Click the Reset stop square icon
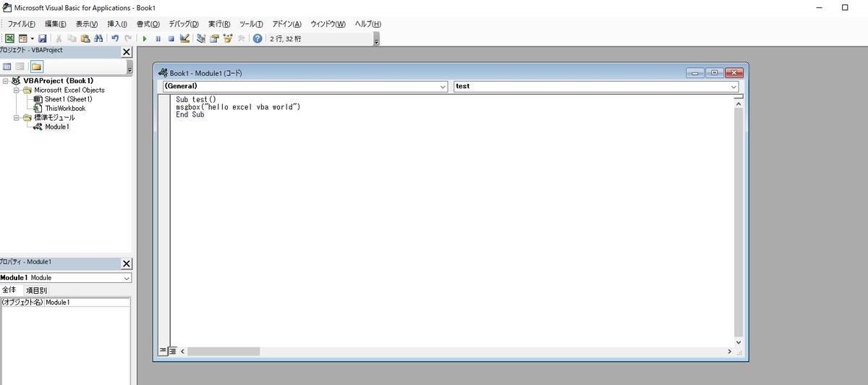Screen dimensions: 868x385 tap(171, 38)
